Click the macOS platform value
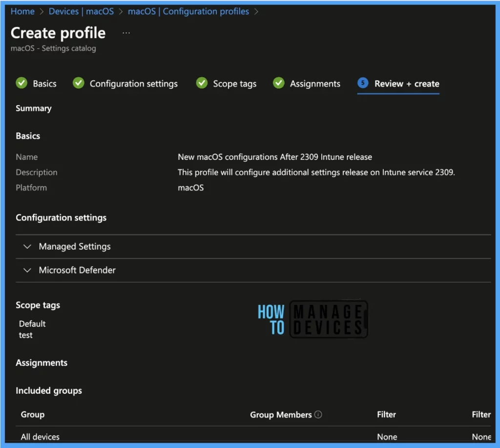 191,188
